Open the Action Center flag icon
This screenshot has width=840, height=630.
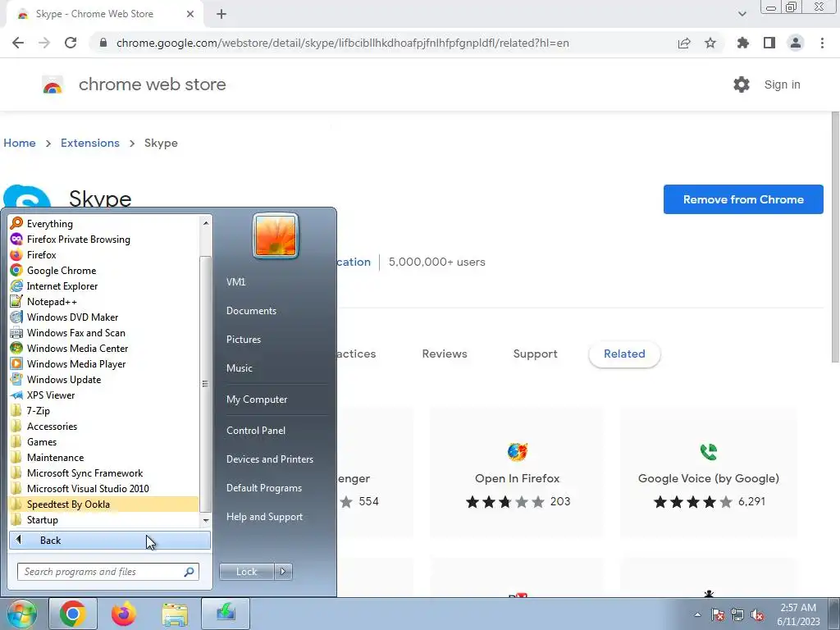[718, 614]
